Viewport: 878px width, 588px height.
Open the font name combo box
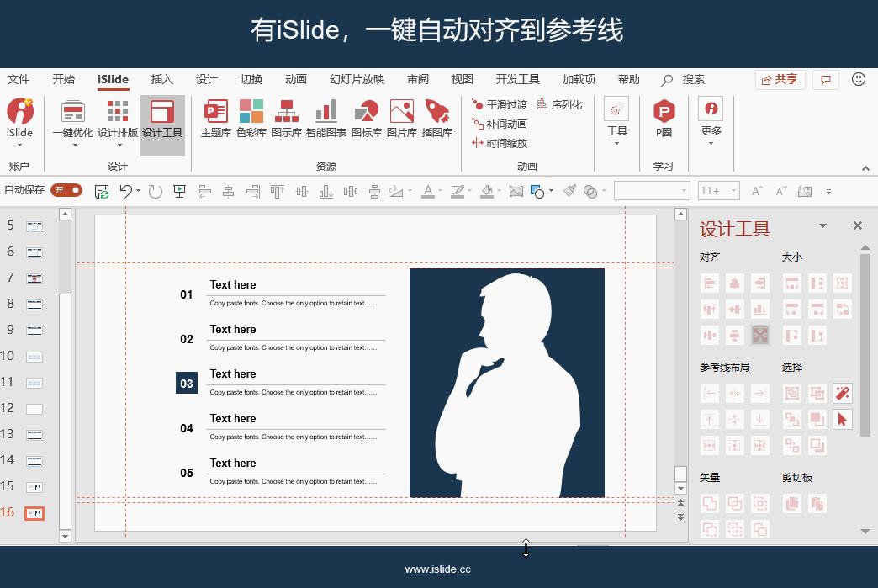[652, 191]
